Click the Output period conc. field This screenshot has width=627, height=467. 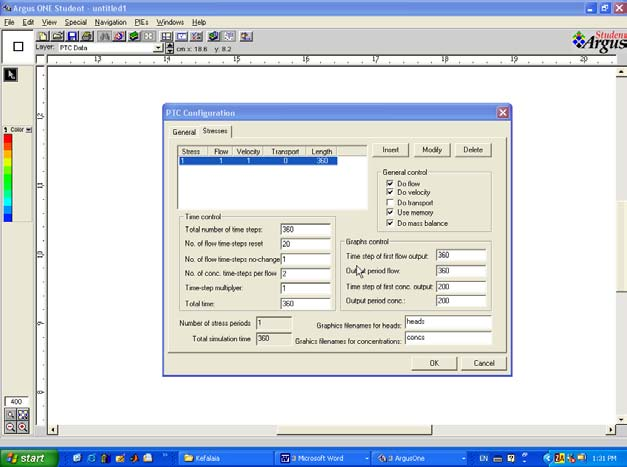coord(461,301)
